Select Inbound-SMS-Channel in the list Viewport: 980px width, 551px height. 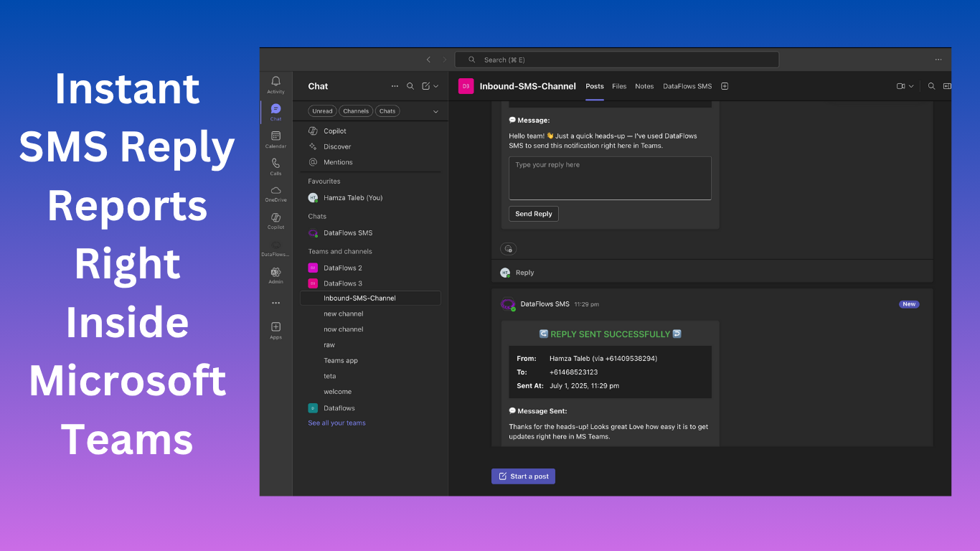pos(370,298)
